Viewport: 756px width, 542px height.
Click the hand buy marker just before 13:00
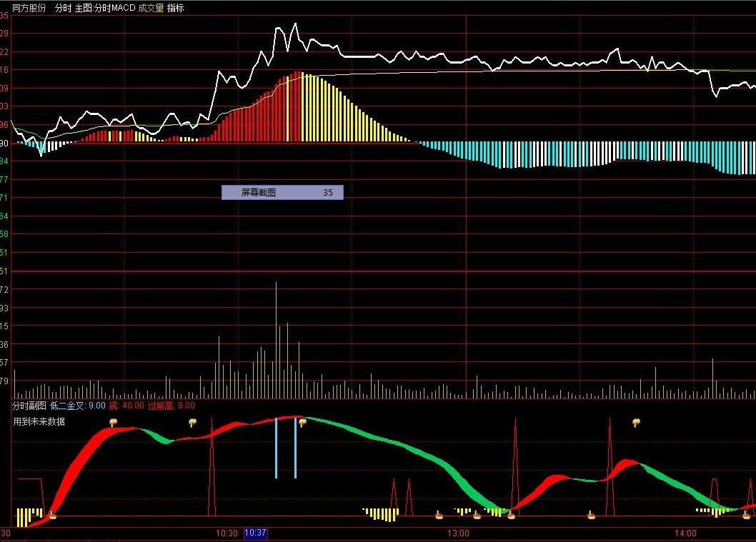tap(439, 515)
